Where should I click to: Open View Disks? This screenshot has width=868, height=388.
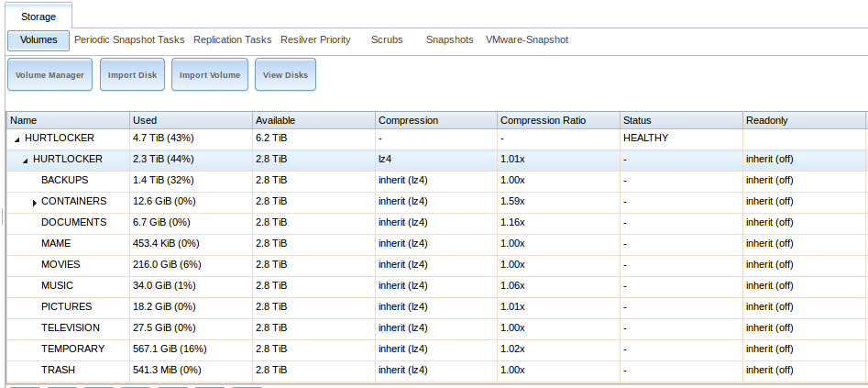tap(285, 75)
